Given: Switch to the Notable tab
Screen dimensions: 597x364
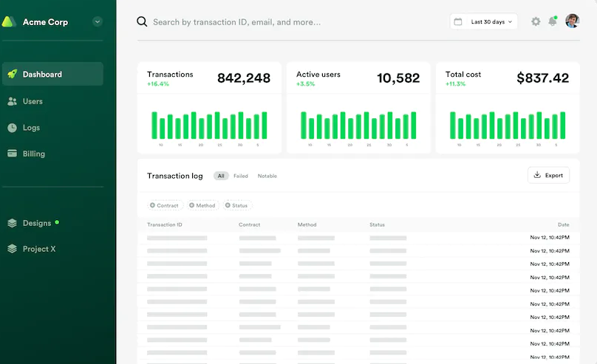Looking at the screenshot, I should [267, 176].
